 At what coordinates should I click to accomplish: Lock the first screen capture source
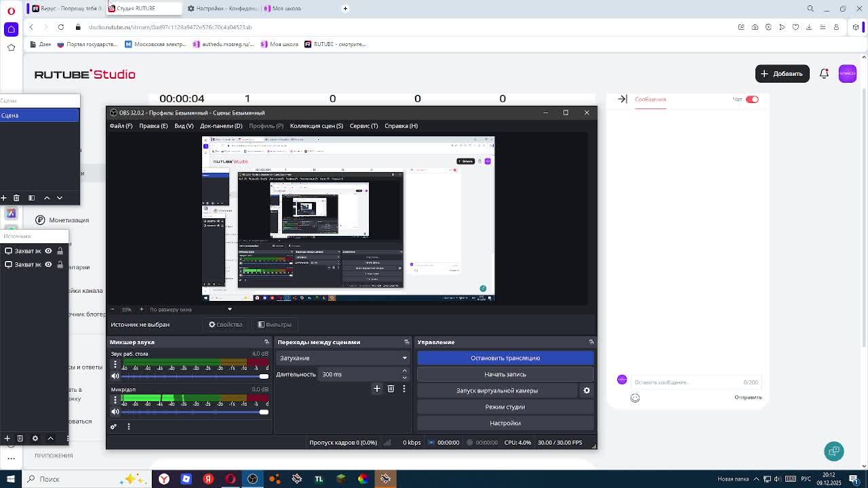pyautogui.click(x=60, y=251)
